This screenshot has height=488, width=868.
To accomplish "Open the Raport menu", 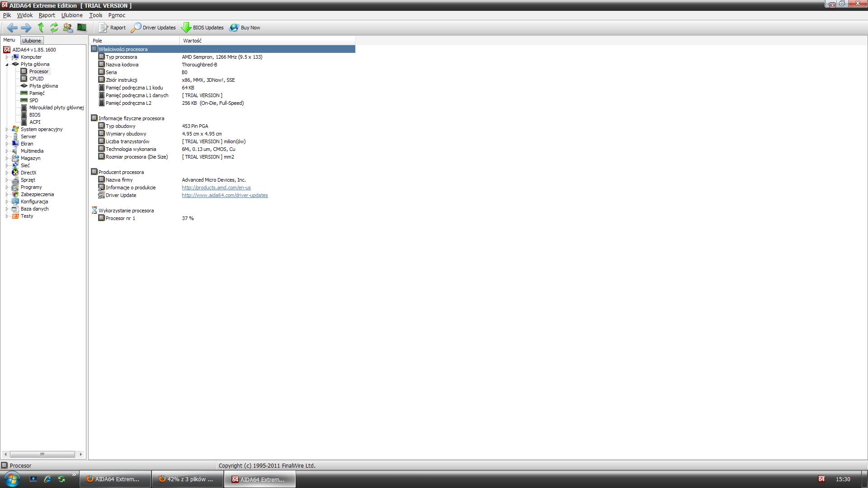I will click(x=47, y=15).
